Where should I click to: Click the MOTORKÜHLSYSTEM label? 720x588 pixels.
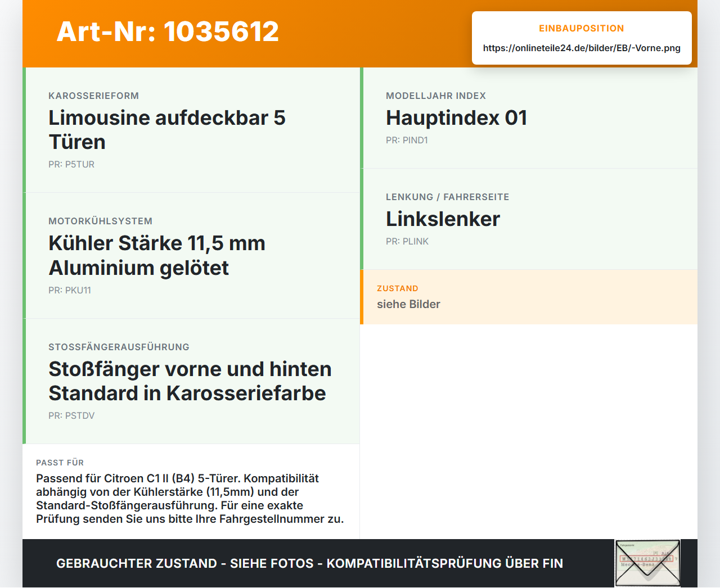(100, 221)
